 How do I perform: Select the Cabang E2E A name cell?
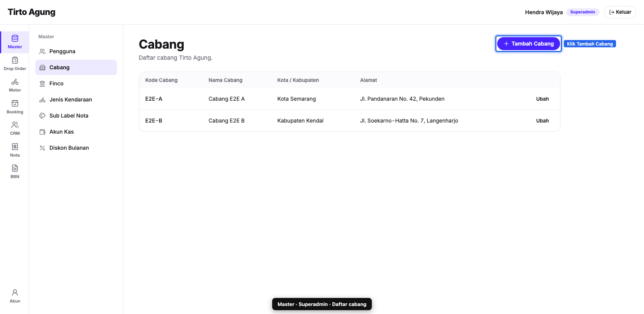(x=227, y=99)
